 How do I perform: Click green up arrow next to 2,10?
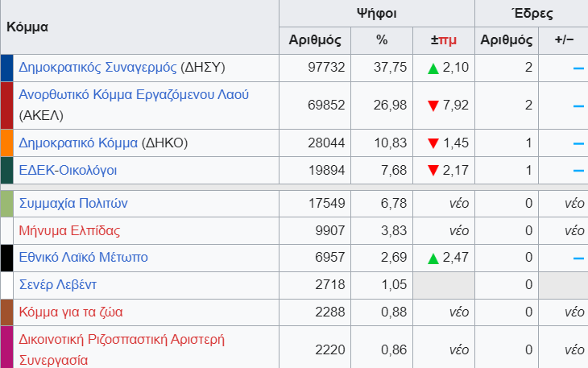coord(433,68)
